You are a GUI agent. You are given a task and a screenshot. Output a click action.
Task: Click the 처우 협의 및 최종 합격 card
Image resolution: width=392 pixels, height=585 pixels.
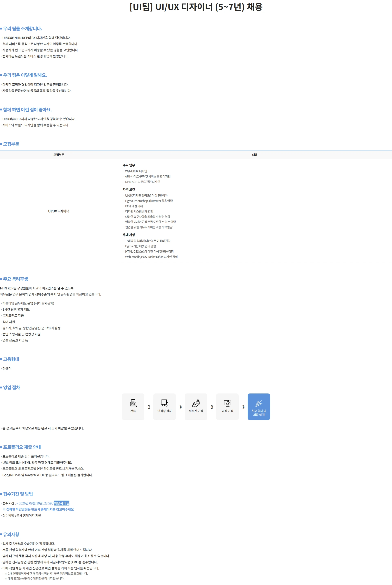coord(259,407)
